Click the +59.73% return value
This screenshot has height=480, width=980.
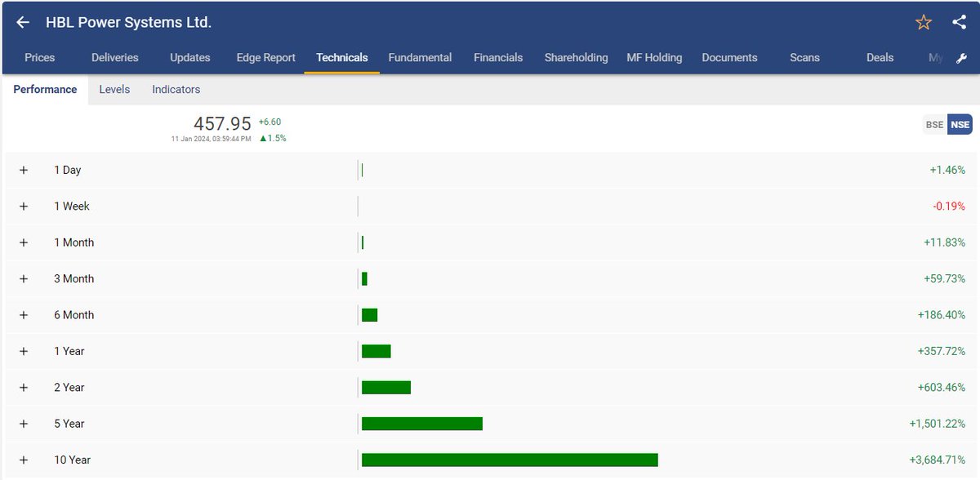click(945, 278)
